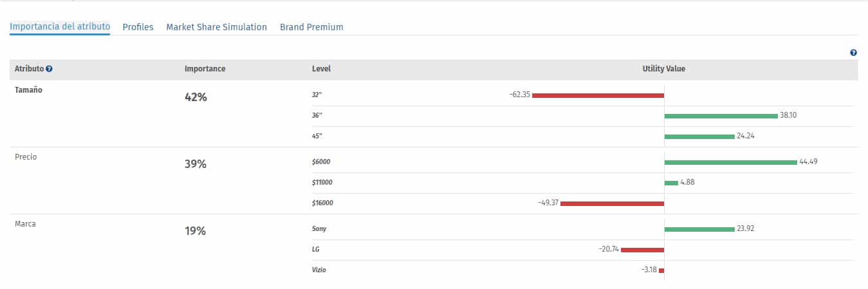The image size is (868, 289).
Task: Click the red bar for $16000 price
Action: 612,203
